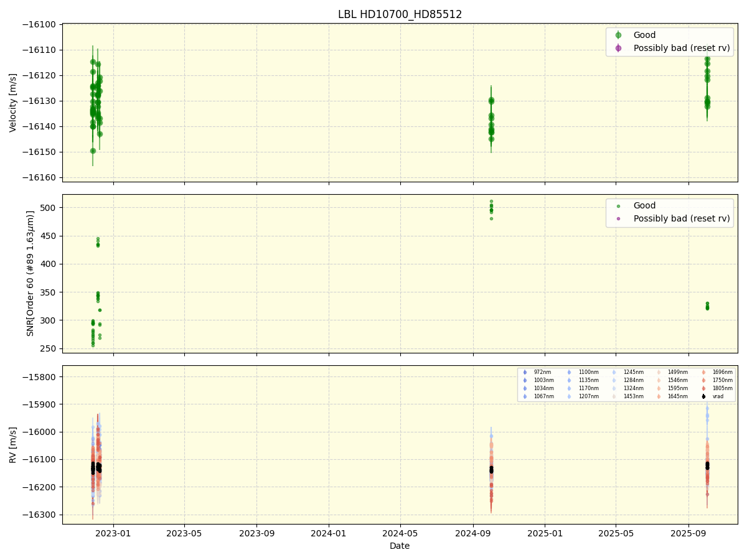Image resolution: width=747 pixels, height=560 pixels.
Task: Click the -16000 RV tick label
Action: 40,432
